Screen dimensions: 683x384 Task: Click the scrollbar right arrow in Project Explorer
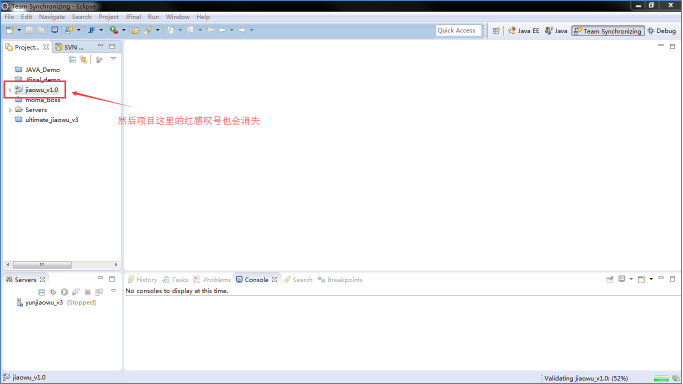(x=116, y=264)
